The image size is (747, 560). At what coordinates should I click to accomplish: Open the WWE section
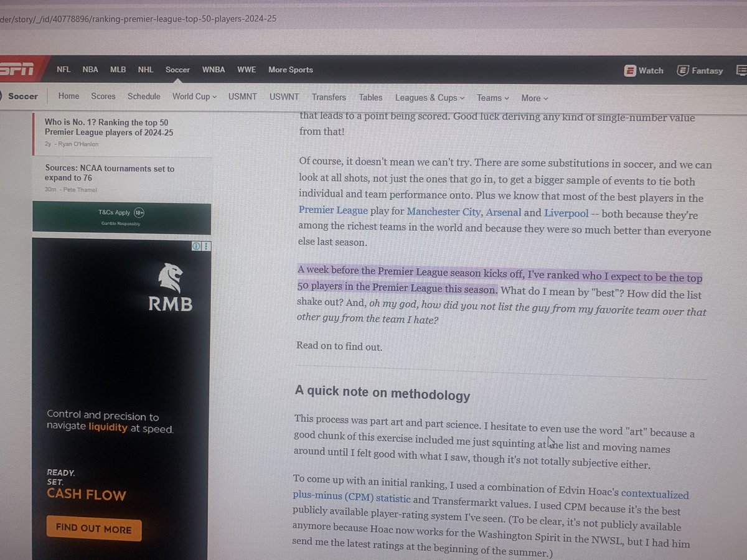click(247, 70)
